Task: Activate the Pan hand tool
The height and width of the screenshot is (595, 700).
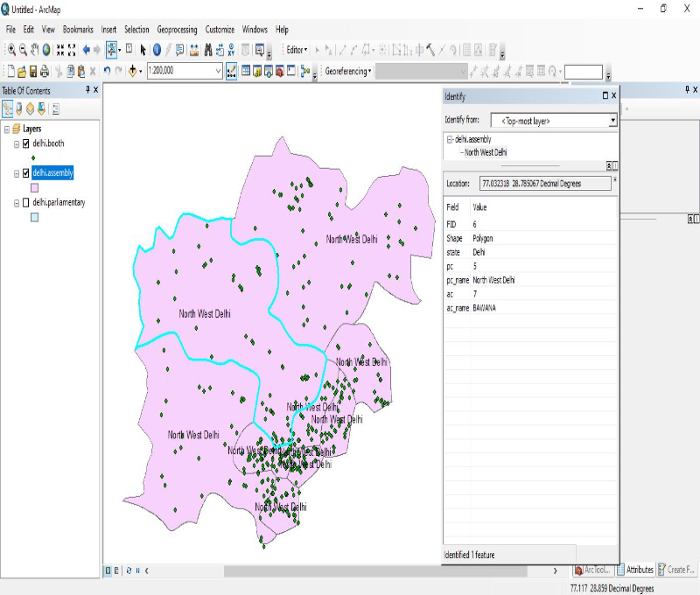Action: point(34,50)
